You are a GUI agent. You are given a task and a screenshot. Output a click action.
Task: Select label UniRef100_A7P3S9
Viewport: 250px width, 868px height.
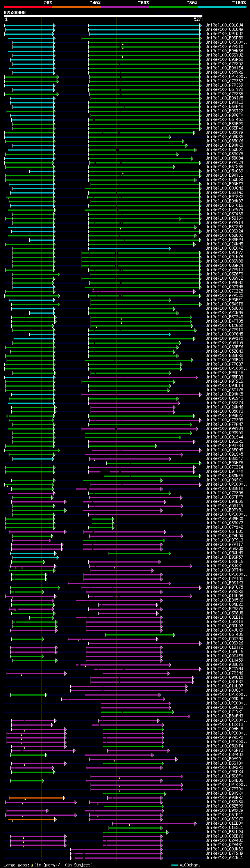[224, 85]
